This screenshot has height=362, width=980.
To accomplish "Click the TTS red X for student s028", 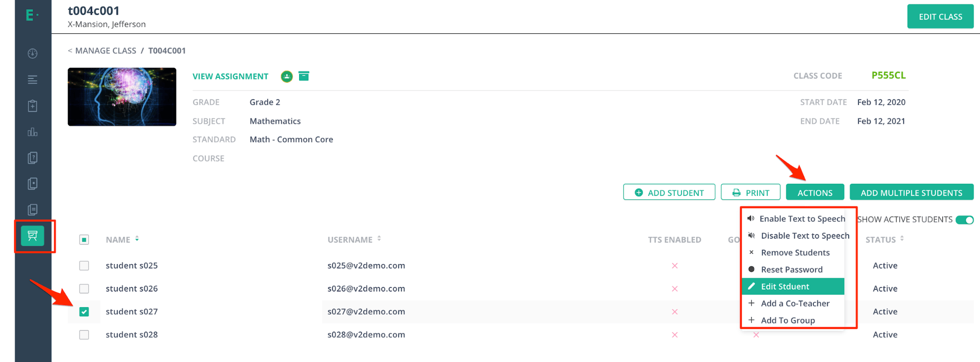I will pos(675,335).
